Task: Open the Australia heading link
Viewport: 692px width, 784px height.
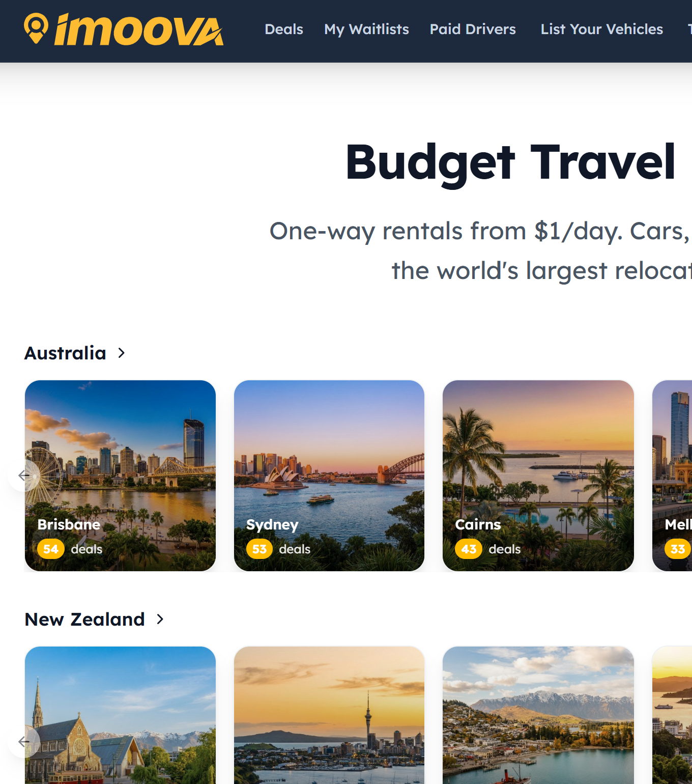Action: point(66,353)
